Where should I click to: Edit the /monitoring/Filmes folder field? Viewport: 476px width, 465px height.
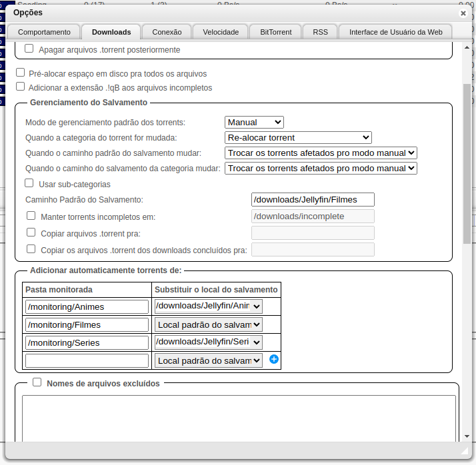tap(87, 324)
